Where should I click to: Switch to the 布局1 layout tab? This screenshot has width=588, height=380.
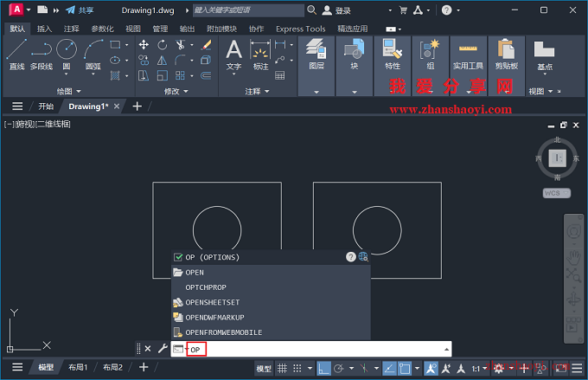[x=78, y=367]
